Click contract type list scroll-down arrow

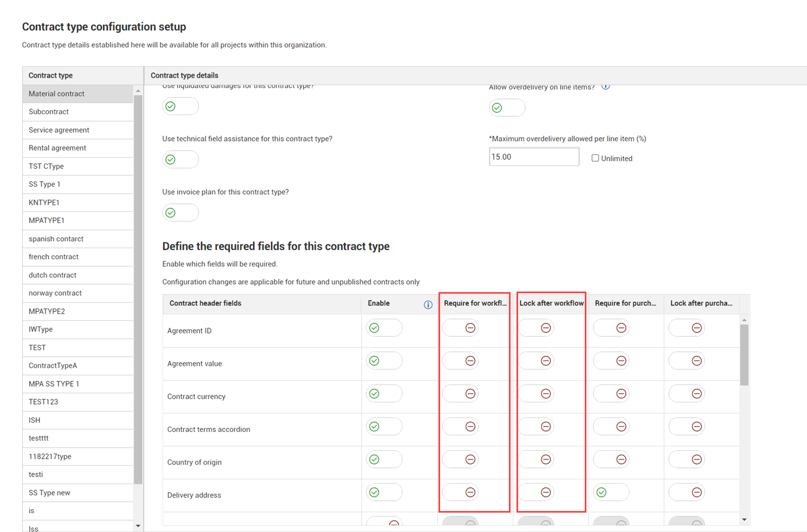point(138,526)
